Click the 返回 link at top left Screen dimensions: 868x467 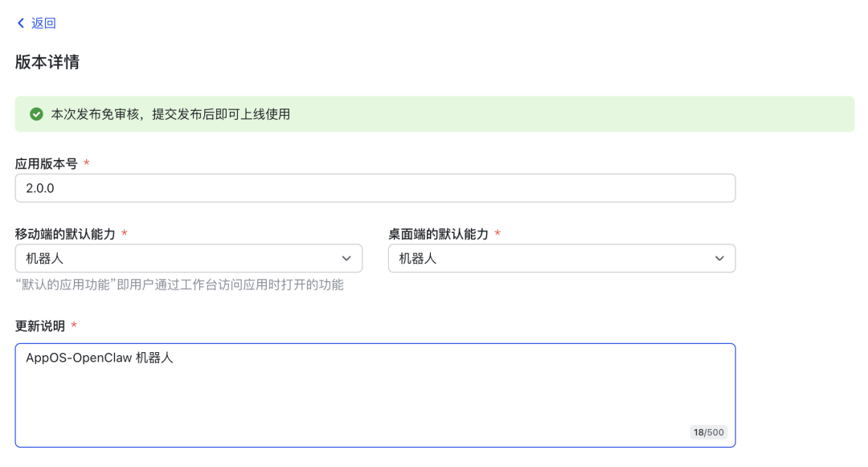coord(43,23)
